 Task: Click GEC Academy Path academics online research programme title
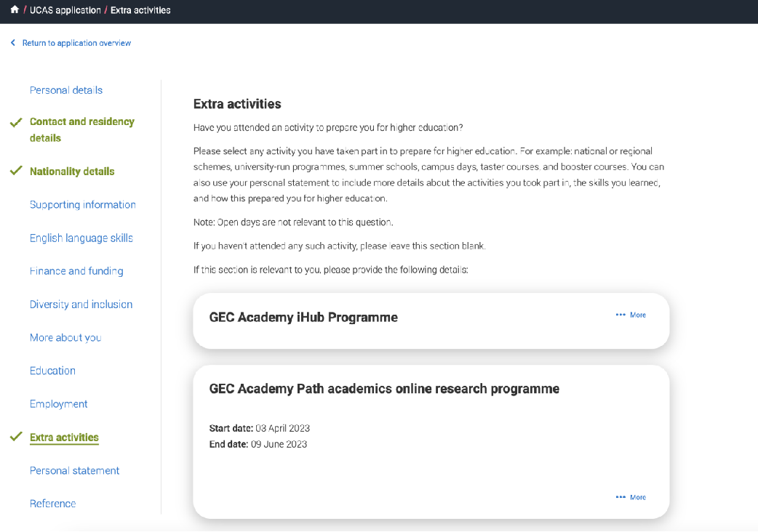click(384, 389)
